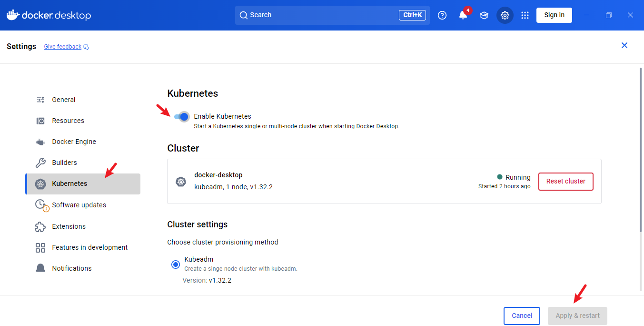The width and height of the screenshot is (644, 326).
Task: Open the Give feedback link
Action: tap(62, 47)
